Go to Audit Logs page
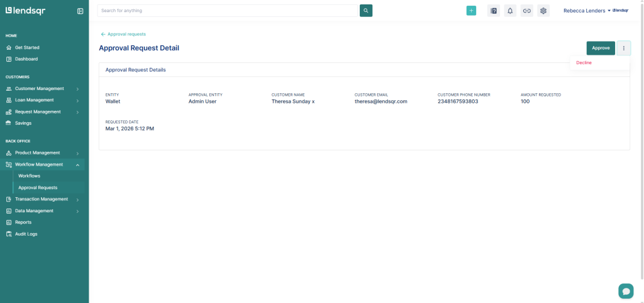The width and height of the screenshot is (644, 303). (26, 234)
